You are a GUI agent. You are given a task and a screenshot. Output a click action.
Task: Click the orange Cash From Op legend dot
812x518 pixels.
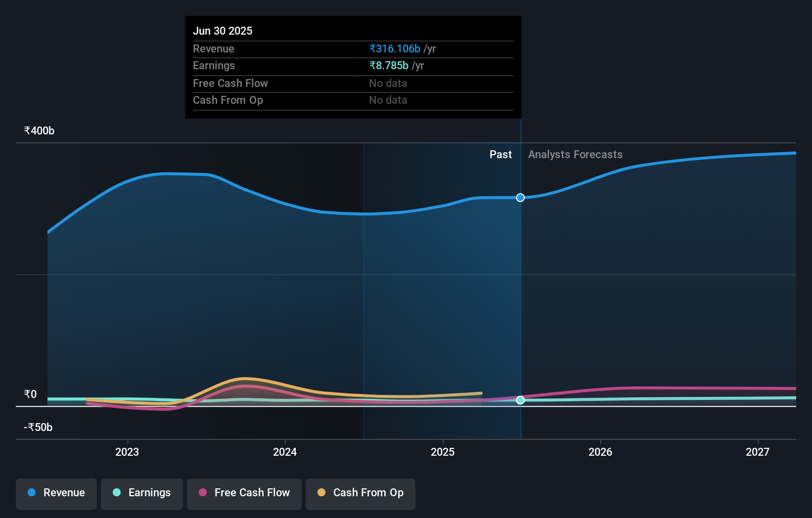321,492
